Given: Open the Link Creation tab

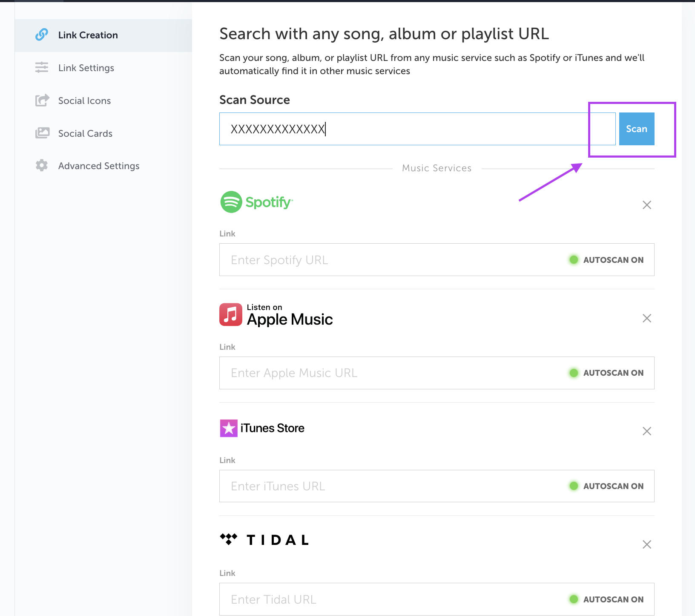Looking at the screenshot, I should click(103, 35).
